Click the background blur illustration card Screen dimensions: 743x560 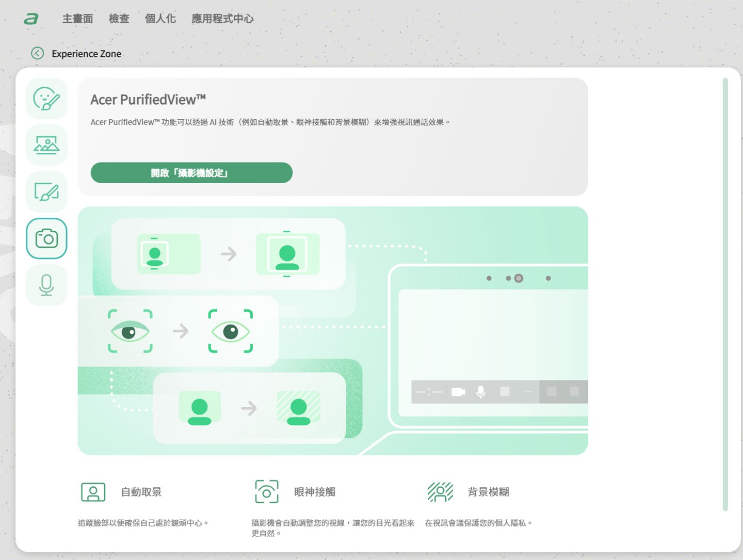tap(250, 408)
